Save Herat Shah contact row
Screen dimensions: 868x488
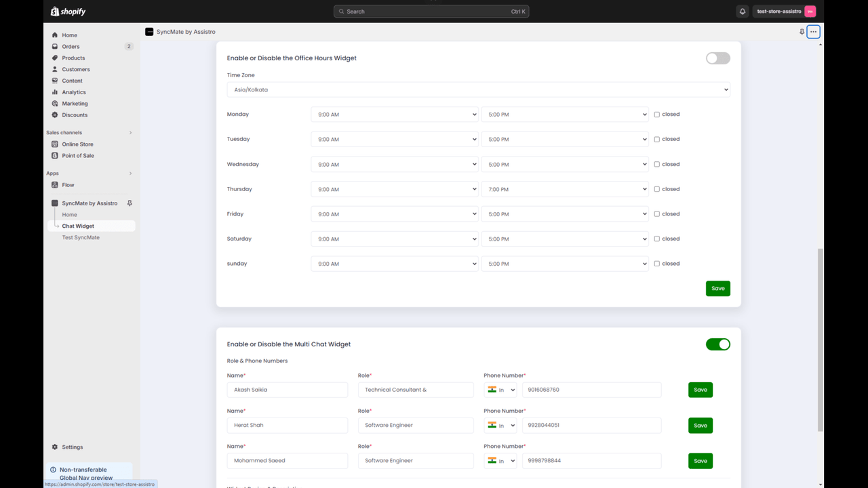701,426
